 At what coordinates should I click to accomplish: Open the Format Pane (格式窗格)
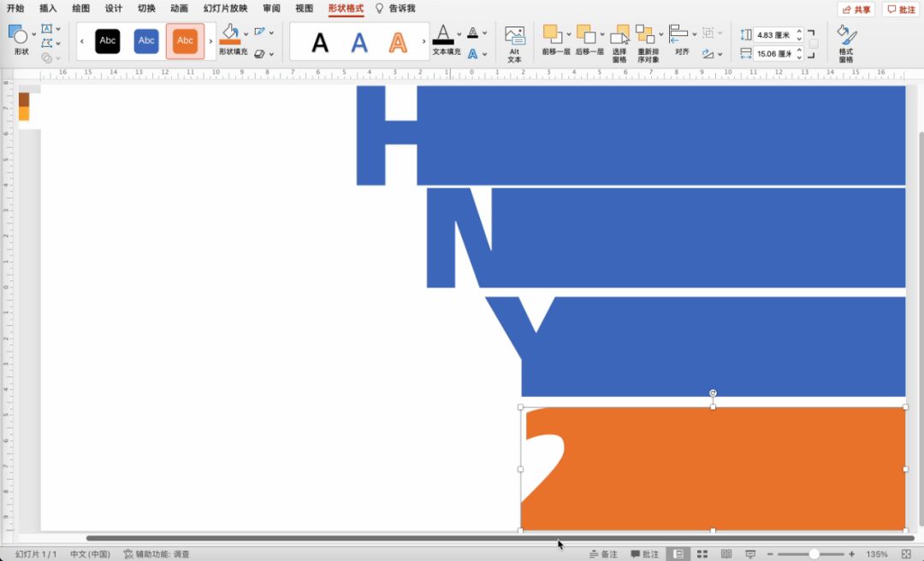[x=845, y=43]
